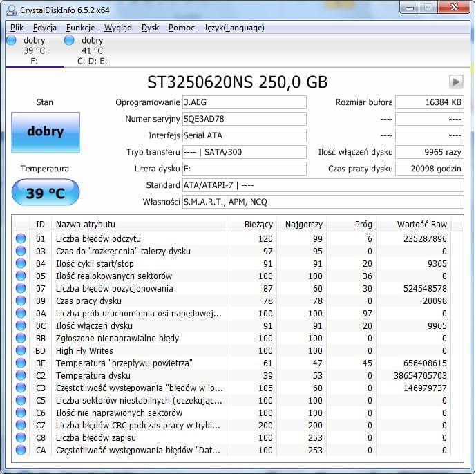Viewport: 476px width, 474px height.
Task: Open the Wygląd menu
Action: tap(117, 28)
